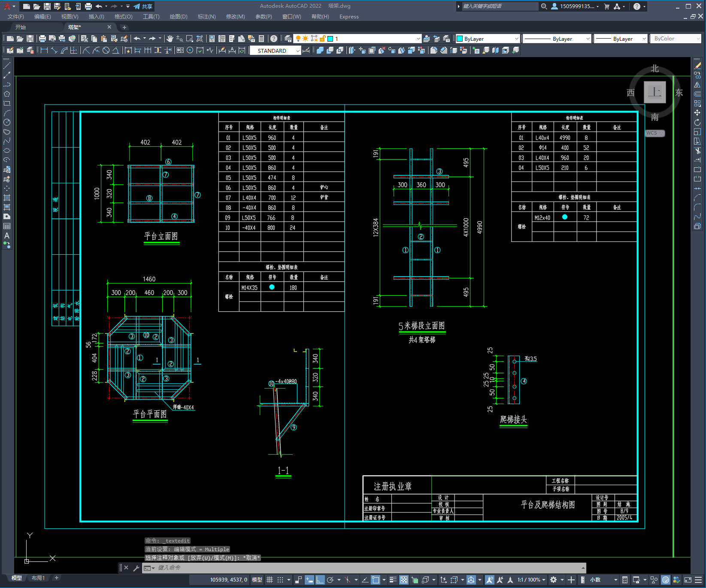706x588 pixels.
Task: Select the Hatch tool in the draw toolbar
Action: (x=7, y=198)
